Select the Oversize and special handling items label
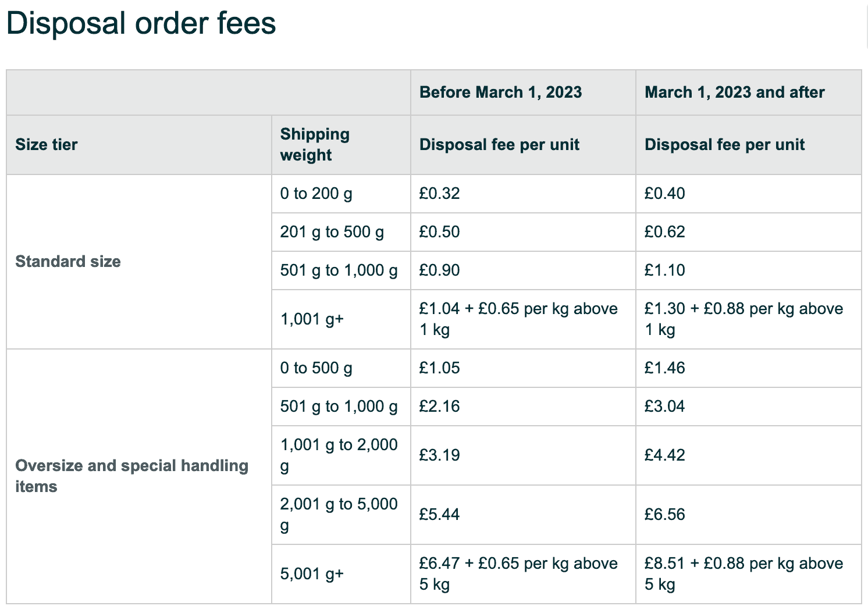The width and height of the screenshot is (868, 613). click(131, 476)
